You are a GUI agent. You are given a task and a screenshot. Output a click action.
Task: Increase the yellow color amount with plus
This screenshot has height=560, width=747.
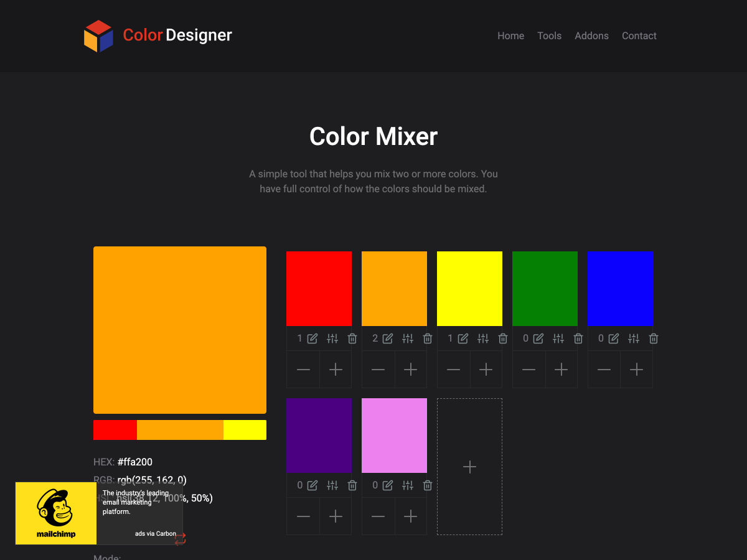tap(486, 370)
